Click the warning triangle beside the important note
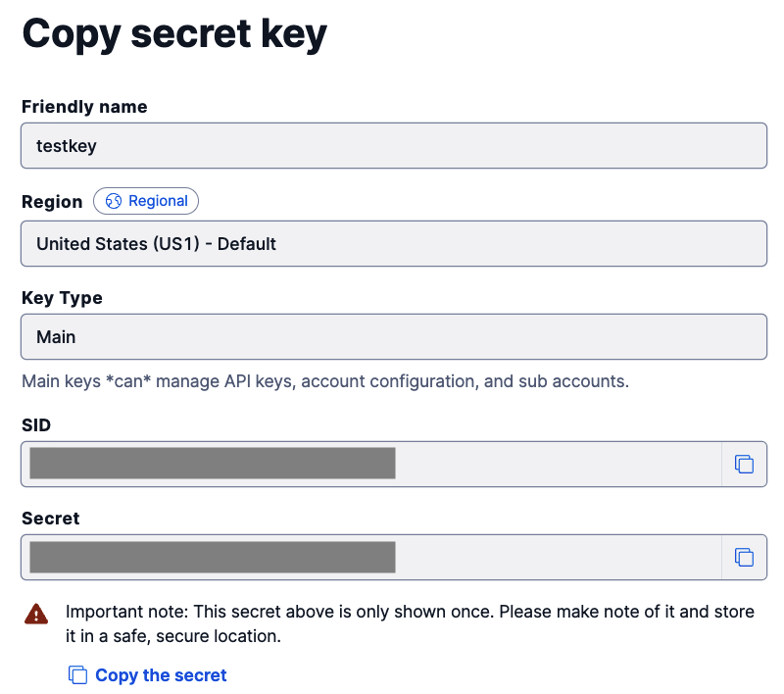 coord(36,613)
